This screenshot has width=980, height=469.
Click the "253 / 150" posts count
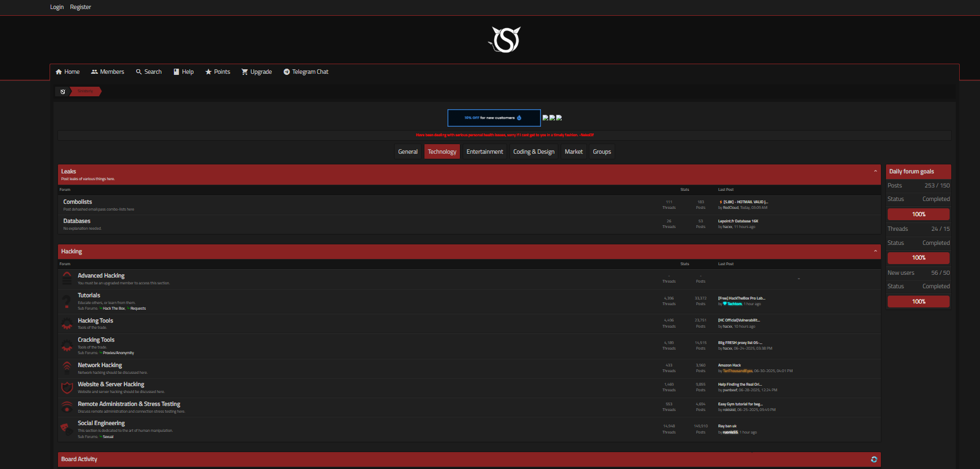coord(937,186)
